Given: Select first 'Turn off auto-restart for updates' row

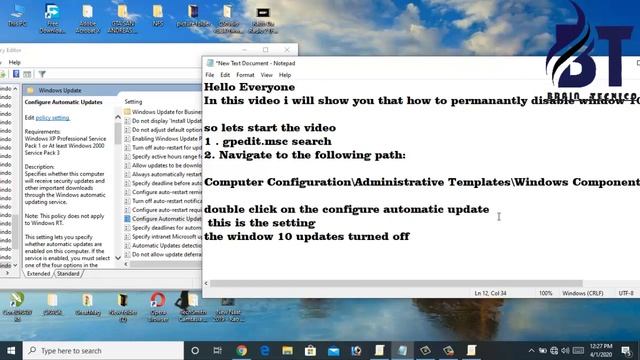Looking at the screenshot, I should [163, 147].
